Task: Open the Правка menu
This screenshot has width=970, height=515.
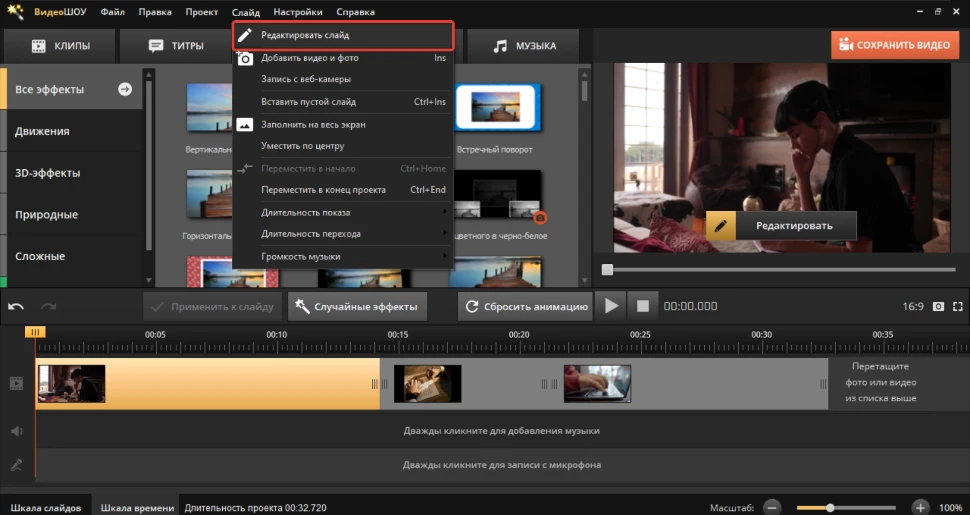Action: (x=155, y=12)
